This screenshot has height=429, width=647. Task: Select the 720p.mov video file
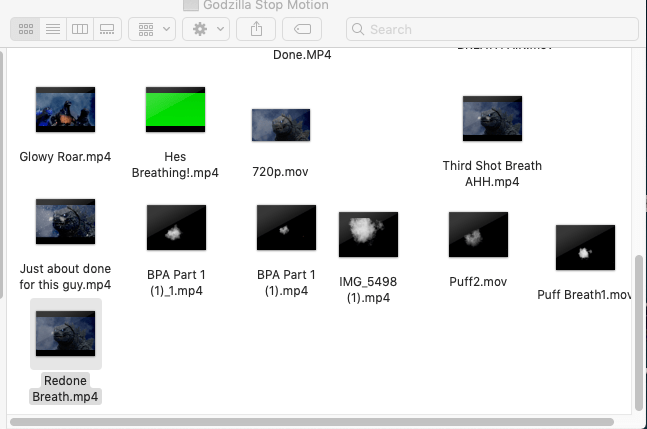pos(281,125)
